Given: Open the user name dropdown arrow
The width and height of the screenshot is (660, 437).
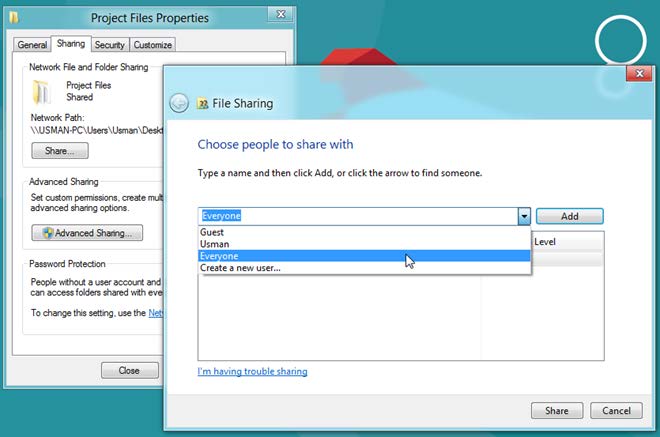Looking at the screenshot, I should tap(524, 216).
